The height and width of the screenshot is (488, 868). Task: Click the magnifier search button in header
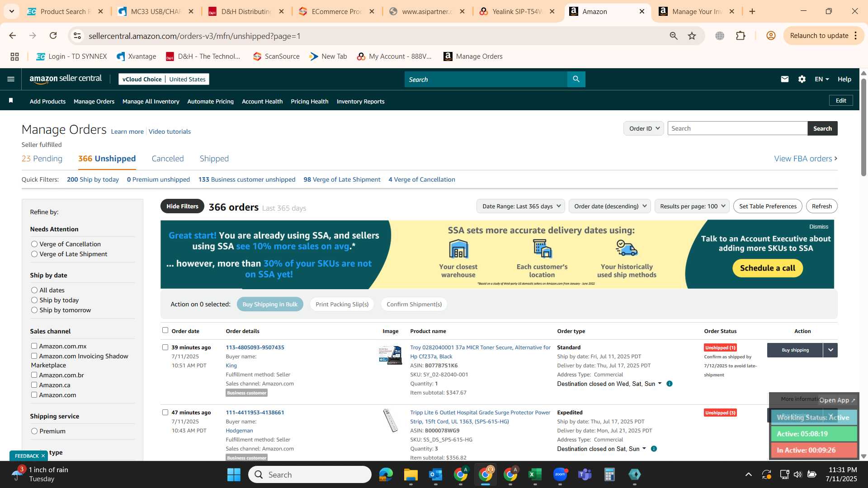tap(576, 79)
